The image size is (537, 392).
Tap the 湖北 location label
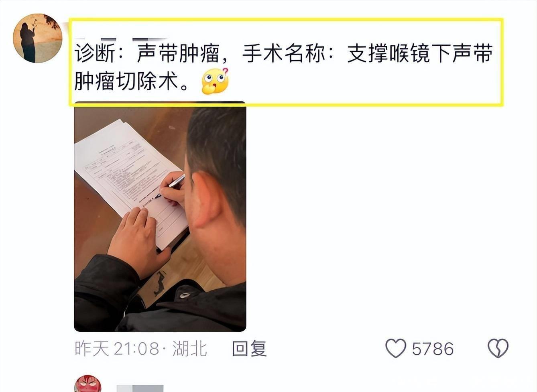[x=190, y=349]
